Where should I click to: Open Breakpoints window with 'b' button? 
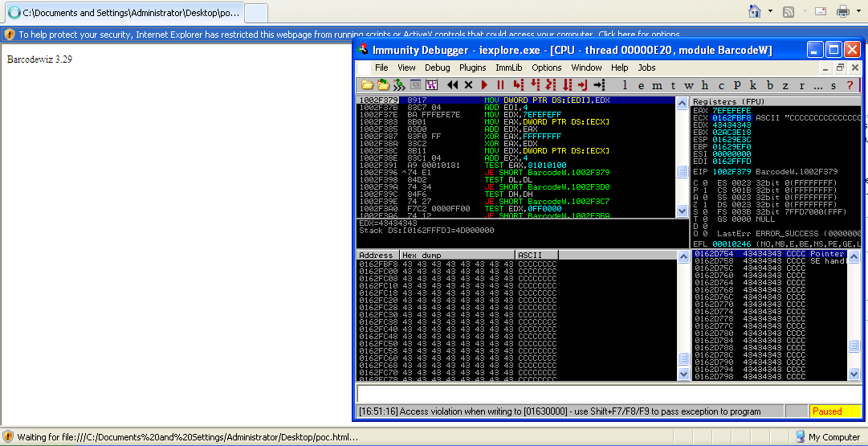click(x=769, y=85)
